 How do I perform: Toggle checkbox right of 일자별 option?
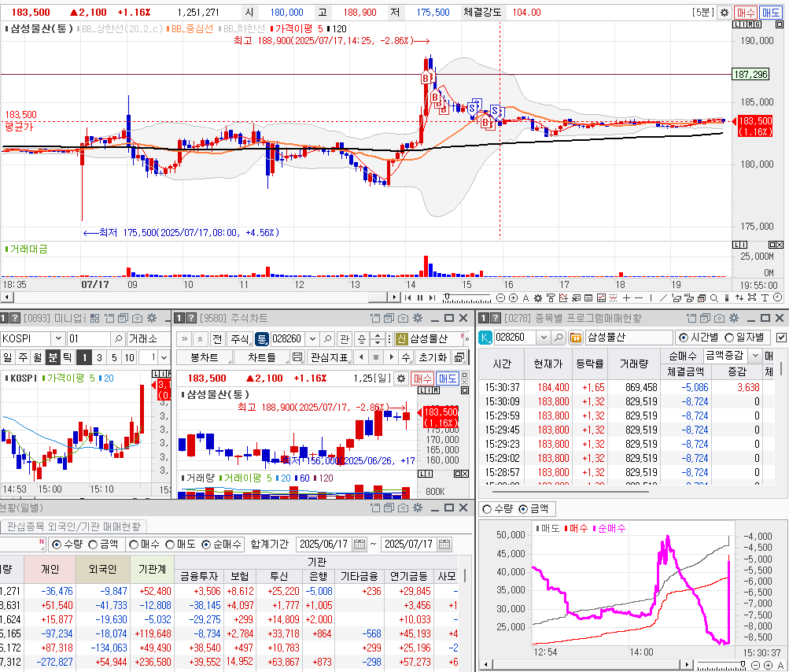click(781, 338)
